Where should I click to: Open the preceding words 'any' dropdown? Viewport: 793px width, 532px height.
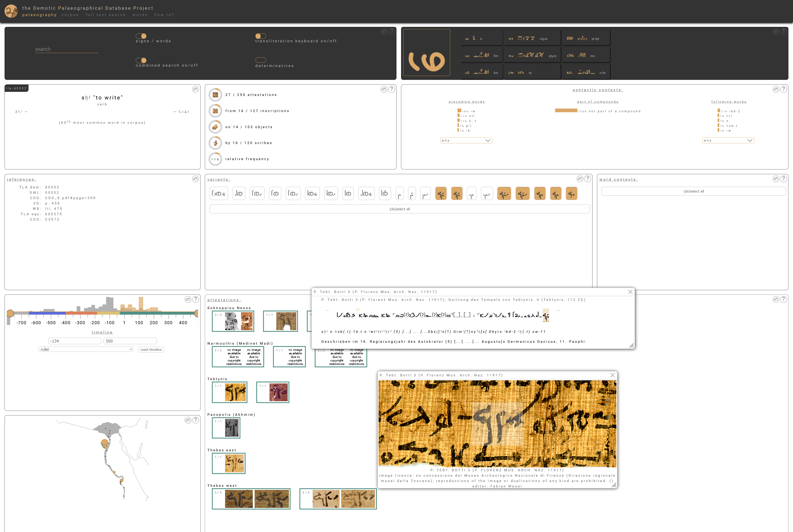[x=466, y=140]
